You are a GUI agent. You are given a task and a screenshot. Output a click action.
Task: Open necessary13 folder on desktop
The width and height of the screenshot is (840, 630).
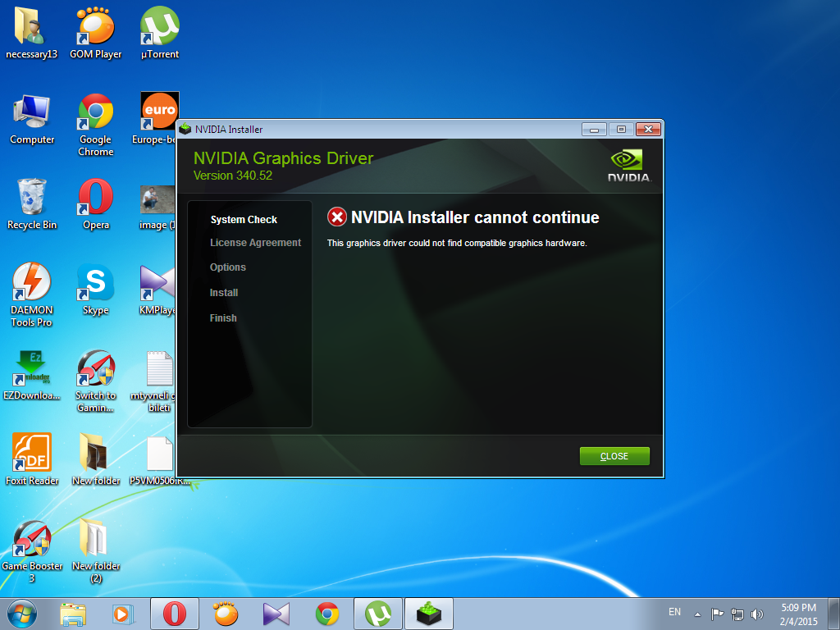(32, 33)
